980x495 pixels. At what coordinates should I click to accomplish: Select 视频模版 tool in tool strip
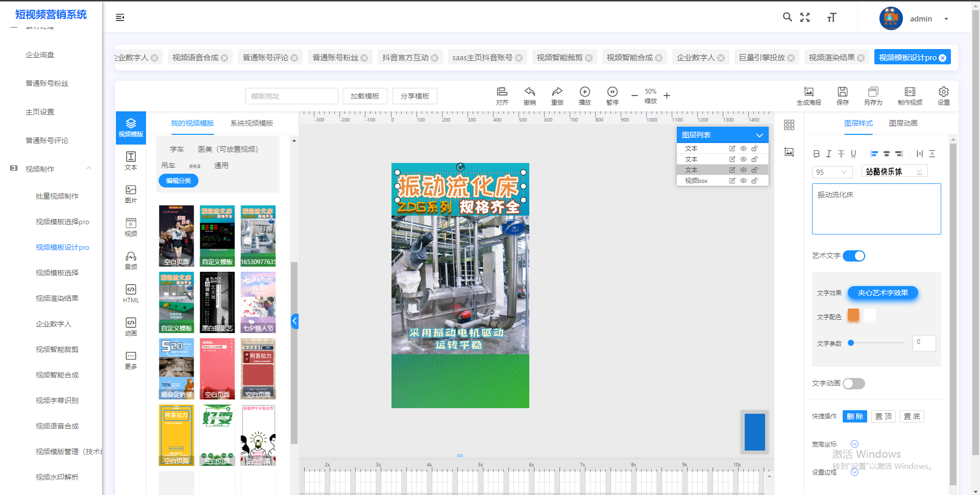point(131,127)
